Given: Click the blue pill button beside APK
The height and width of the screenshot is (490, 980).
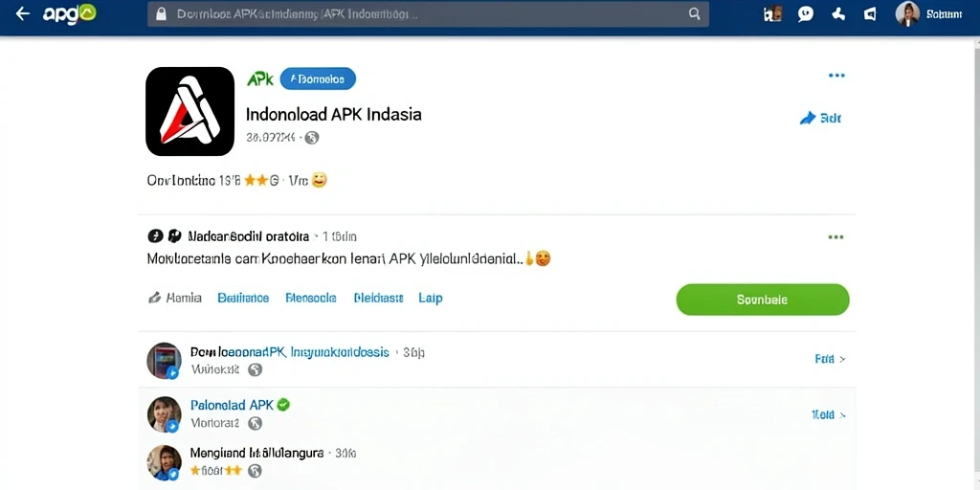Looking at the screenshot, I should (318, 78).
